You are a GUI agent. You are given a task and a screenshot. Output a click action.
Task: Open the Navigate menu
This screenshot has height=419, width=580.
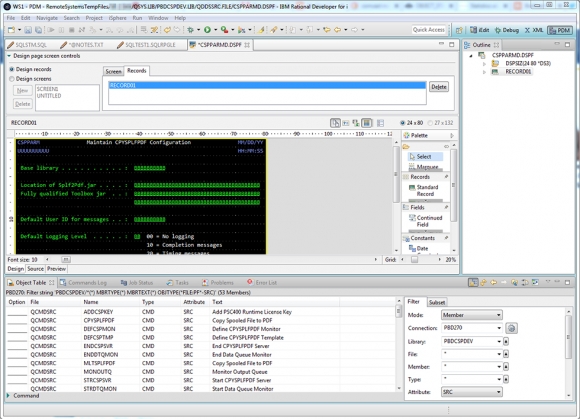(x=47, y=18)
